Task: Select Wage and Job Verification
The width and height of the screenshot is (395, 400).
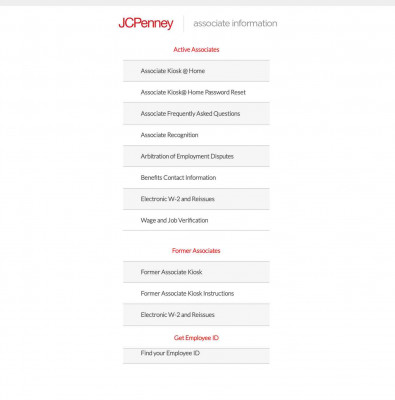Action: pos(196,220)
